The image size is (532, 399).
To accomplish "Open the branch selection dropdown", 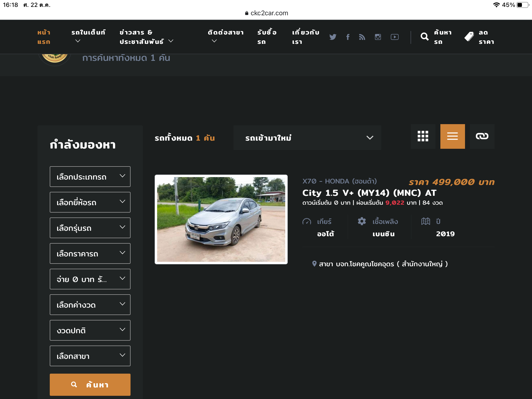I will click(90, 356).
